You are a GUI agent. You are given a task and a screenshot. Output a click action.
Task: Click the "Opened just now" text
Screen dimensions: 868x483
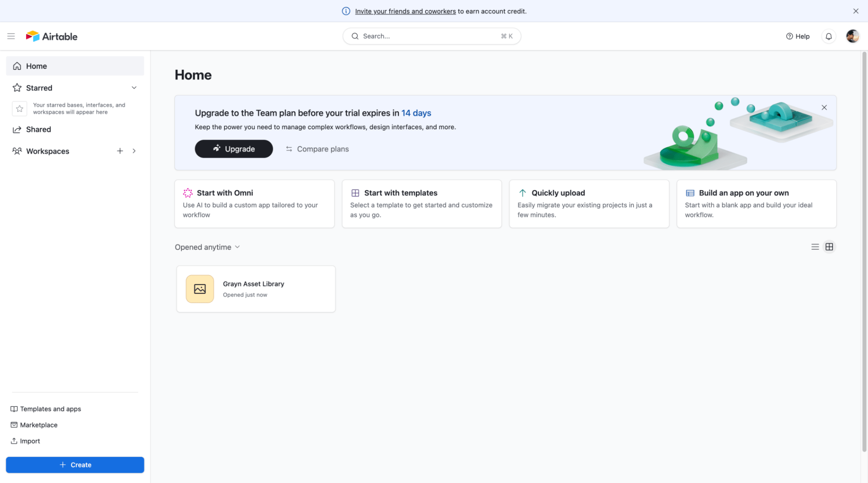(245, 295)
